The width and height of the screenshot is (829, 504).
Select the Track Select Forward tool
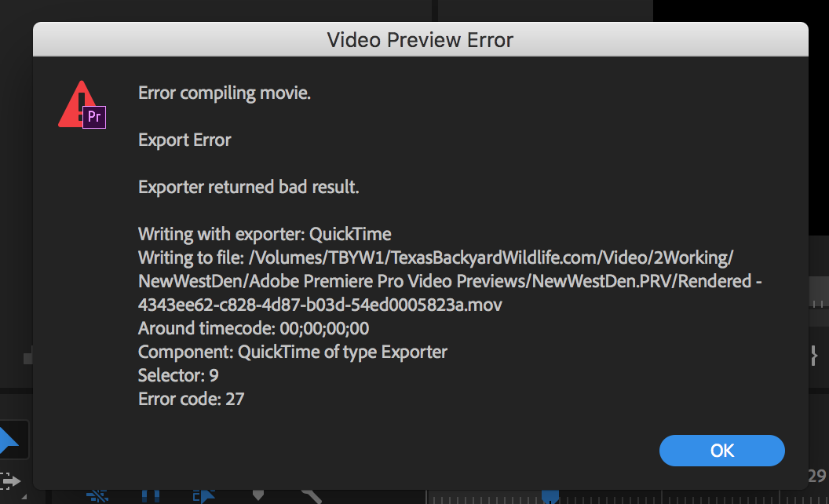[10, 481]
